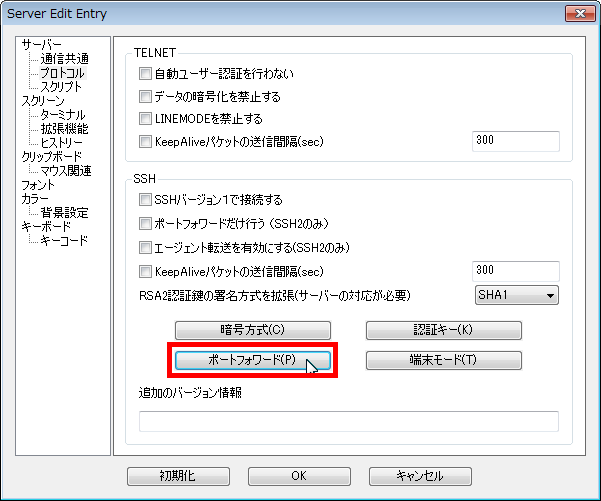Click the 端末モード(T) button
601x501 pixels.
tap(443, 360)
